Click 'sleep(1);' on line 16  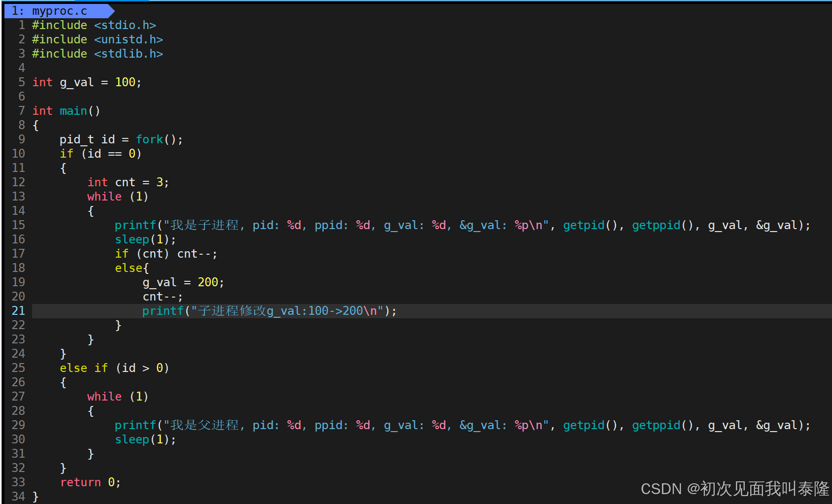point(145,239)
